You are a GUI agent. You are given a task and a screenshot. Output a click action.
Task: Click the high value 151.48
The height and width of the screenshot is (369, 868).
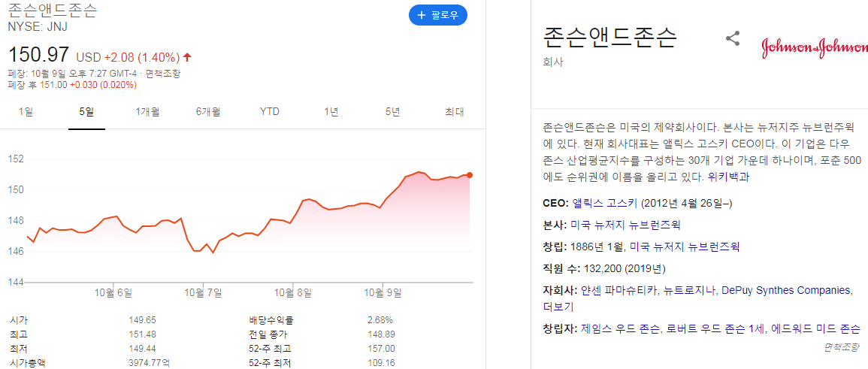tap(142, 334)
